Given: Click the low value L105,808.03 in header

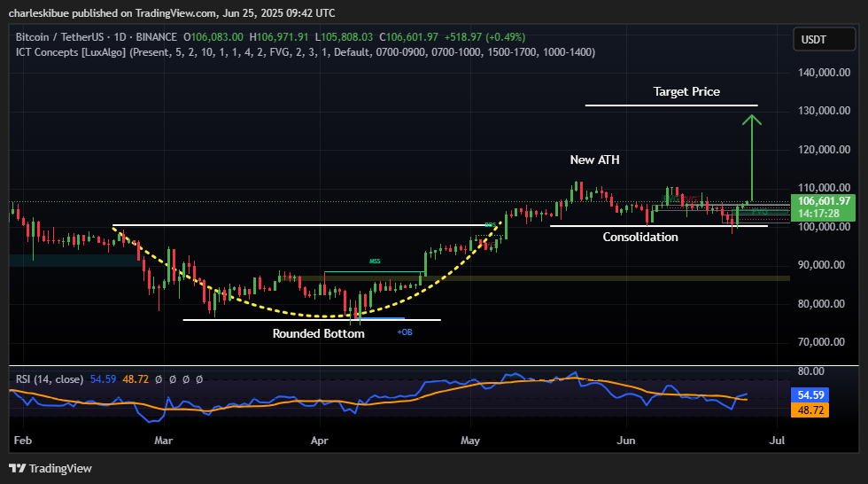Looking at the screenshot, I should (x=344, y=37).
